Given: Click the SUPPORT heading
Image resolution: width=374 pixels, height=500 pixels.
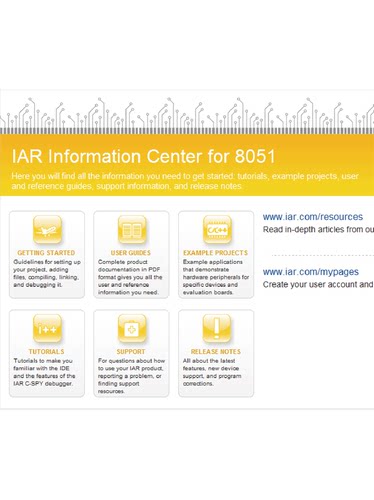Looking at the screenshot, I should pos(131,352).
